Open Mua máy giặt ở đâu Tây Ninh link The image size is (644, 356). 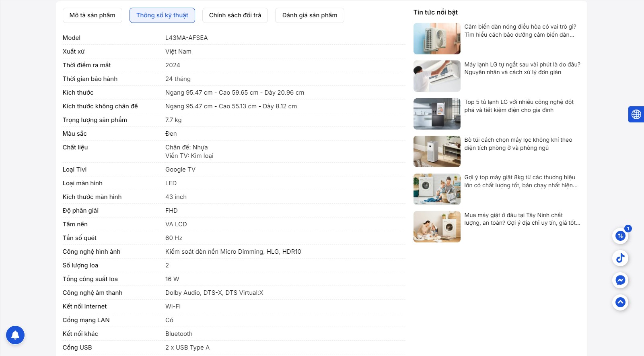coord(522,219)
